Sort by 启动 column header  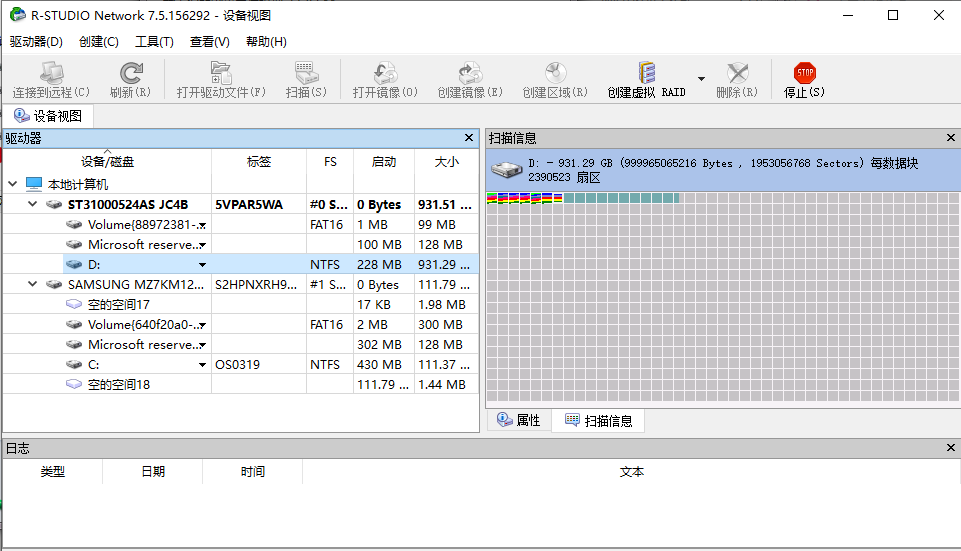[384, 162]
